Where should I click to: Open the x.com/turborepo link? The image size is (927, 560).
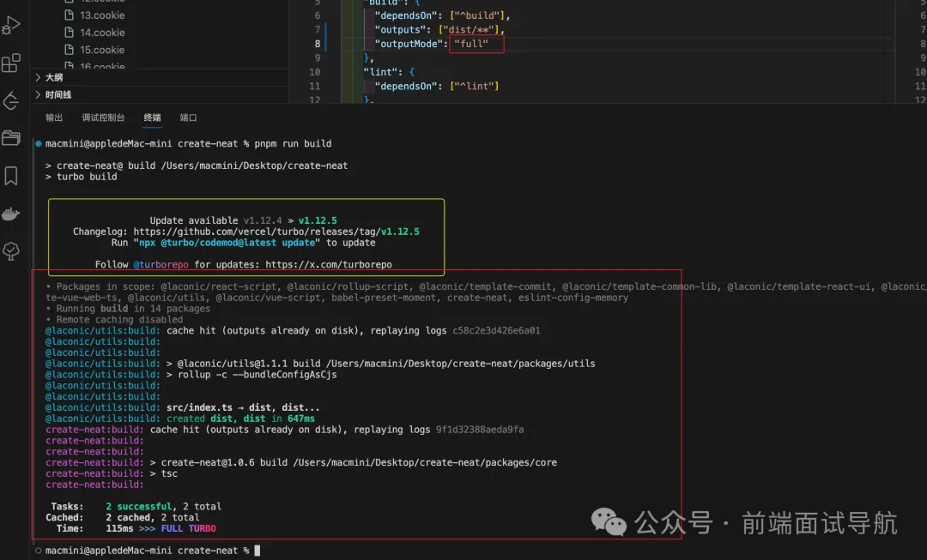click(329, 265)
